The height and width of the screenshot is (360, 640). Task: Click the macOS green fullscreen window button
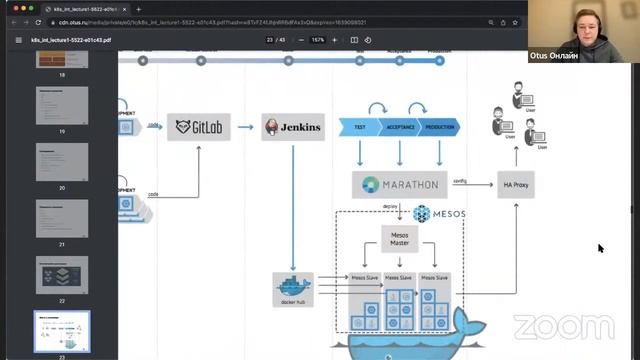[x=31, y=8]
